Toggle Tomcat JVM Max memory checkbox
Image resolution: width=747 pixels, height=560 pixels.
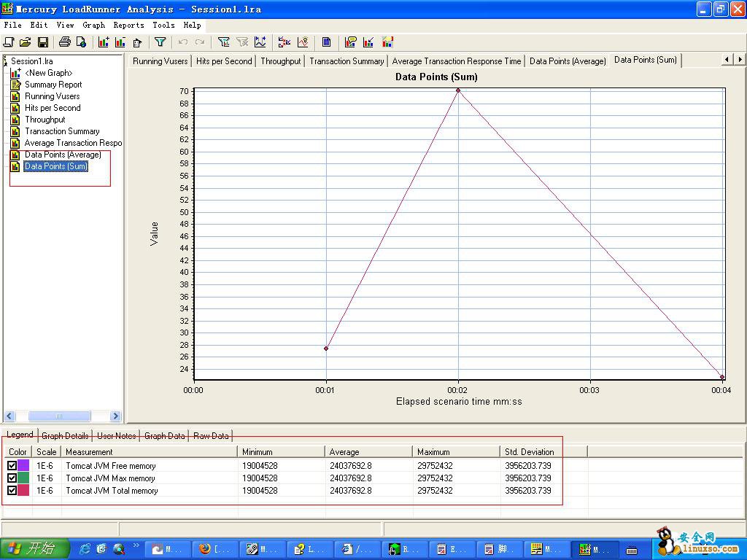(x=12, y=478)
